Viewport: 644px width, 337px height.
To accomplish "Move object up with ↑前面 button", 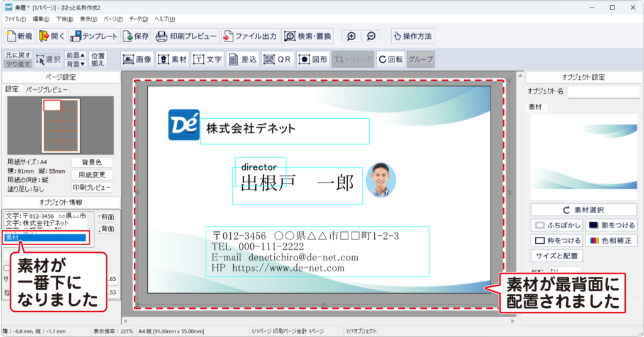I will coord(106,217).
